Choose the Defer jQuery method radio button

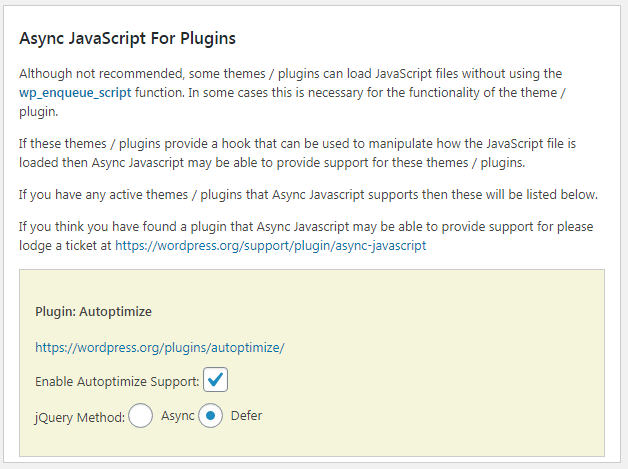(x=210, y=415)
